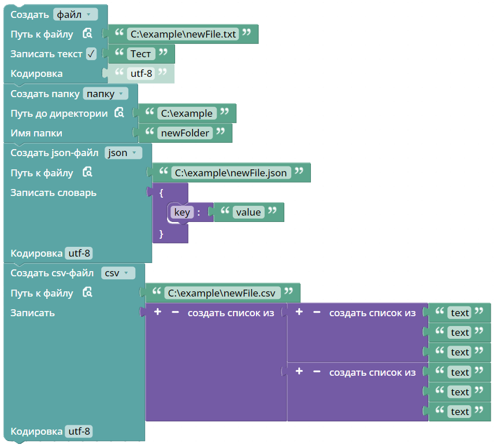Toggle the Записать текст checkbox
Image resolution: width=497 pixels, height=448 pixels.
(x=91, y=54)
